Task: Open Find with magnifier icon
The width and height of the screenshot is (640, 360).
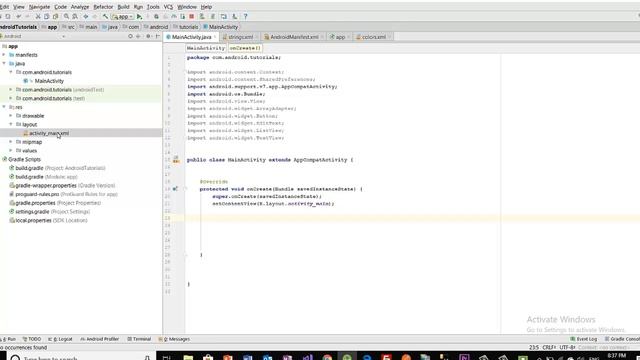Action: click(66, 17)
